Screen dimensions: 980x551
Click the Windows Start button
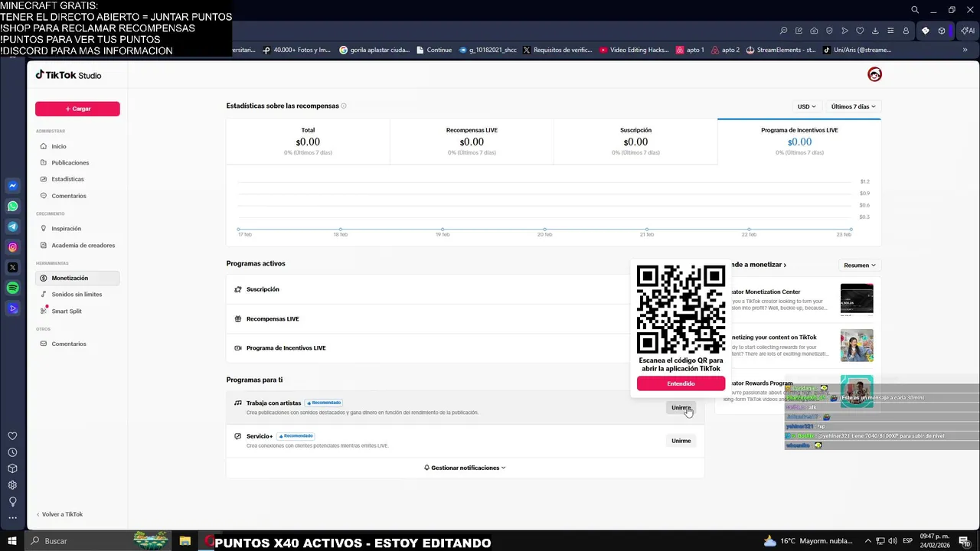[x=12, y=541]
